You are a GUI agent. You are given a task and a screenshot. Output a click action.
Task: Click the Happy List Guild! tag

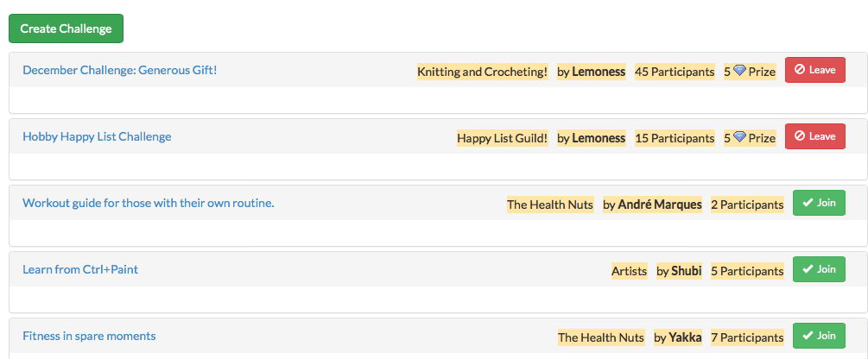coord(502,138)
